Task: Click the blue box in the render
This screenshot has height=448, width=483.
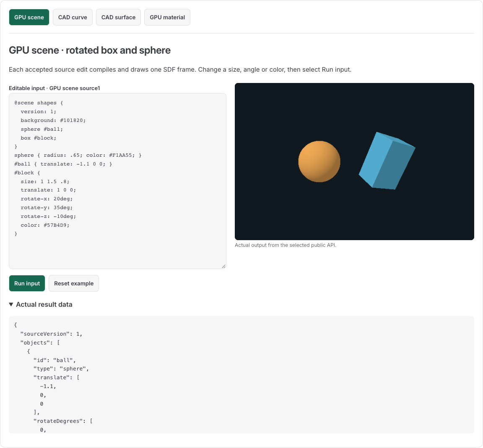Action: click(x=387, y=161)
